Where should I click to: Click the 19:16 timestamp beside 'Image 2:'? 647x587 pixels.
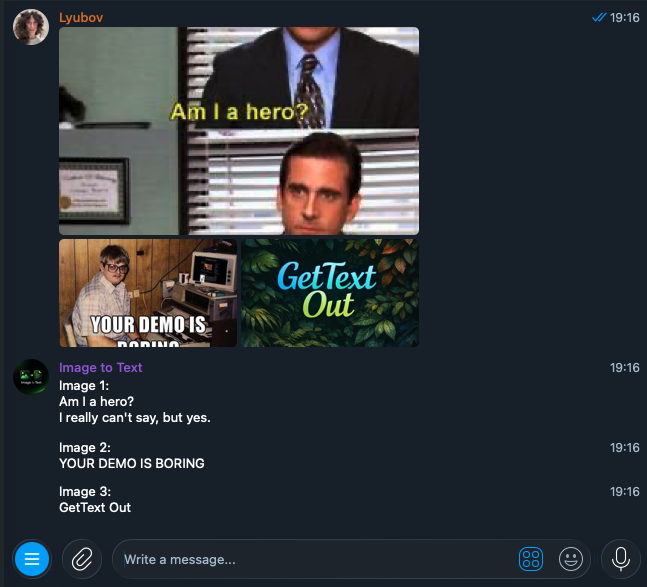625,448
